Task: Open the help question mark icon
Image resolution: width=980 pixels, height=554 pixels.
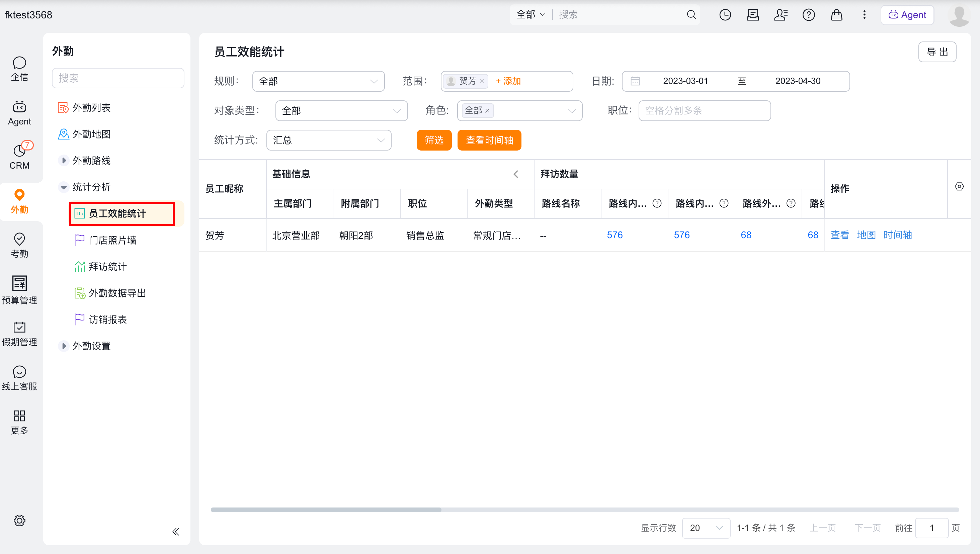Action: 808,15
